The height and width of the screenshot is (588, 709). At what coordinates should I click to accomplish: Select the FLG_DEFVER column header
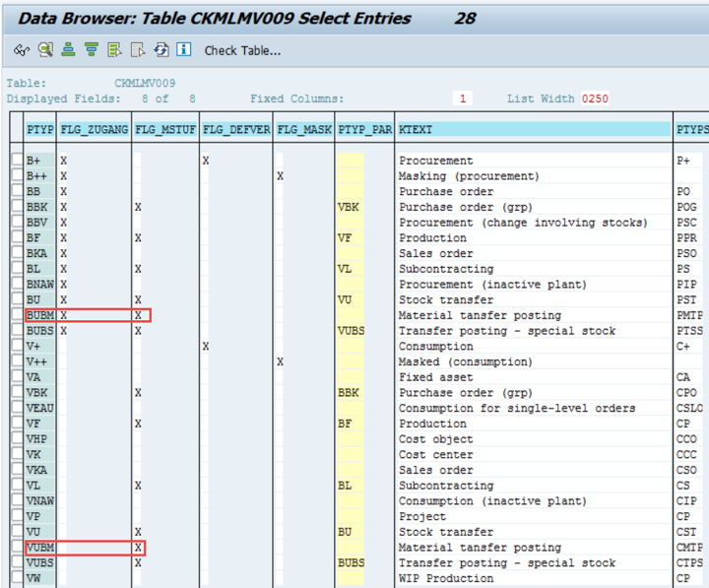pyautogui.click(x=236, y=129)
